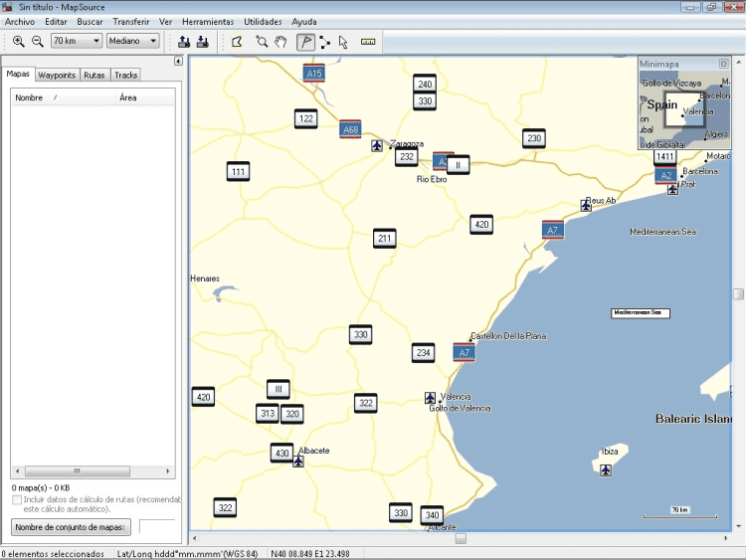
Task: Activate the waypoint flag tool
Action: coord(305,42)
